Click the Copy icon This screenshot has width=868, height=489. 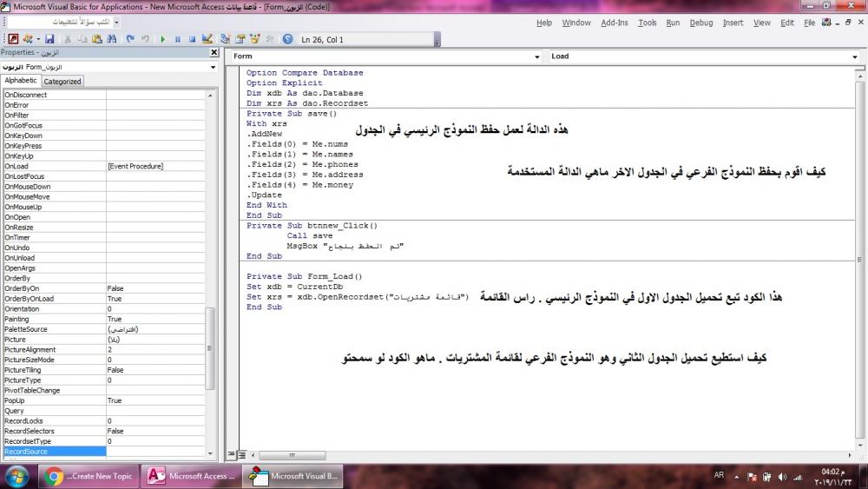point(82,39)
